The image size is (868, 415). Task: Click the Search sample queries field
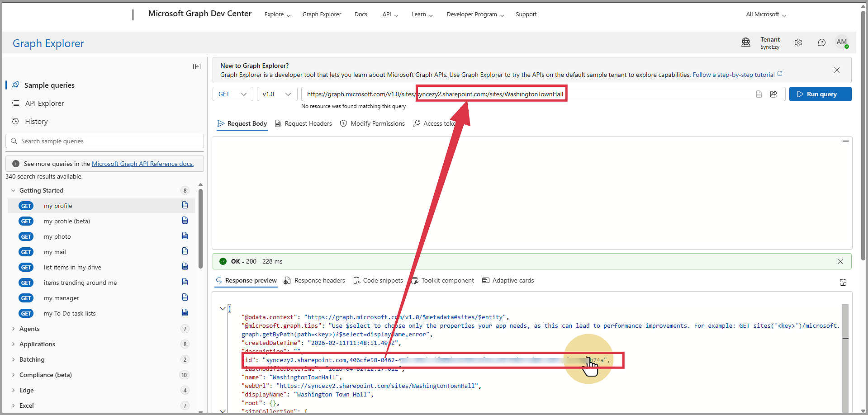coord(109,141)
